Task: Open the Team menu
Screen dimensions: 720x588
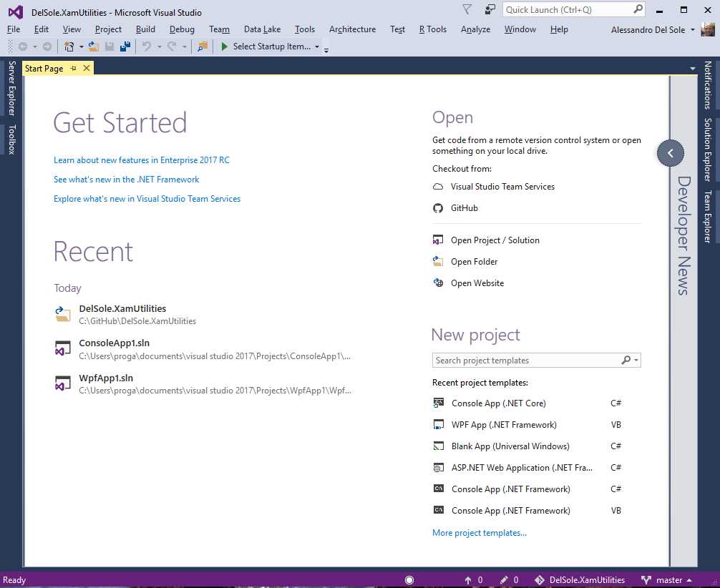Action: point(219,29)
